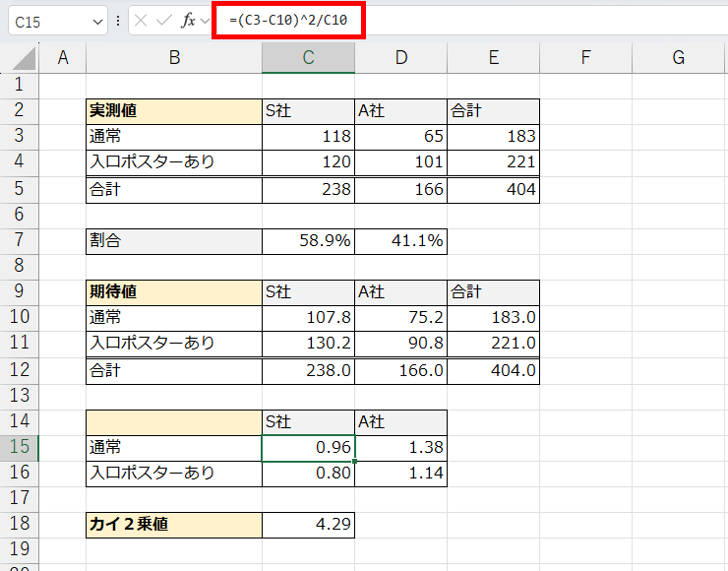728x571 pixels.
Task: Select the 実測値 header cell
Action: (x=174, y=110)
